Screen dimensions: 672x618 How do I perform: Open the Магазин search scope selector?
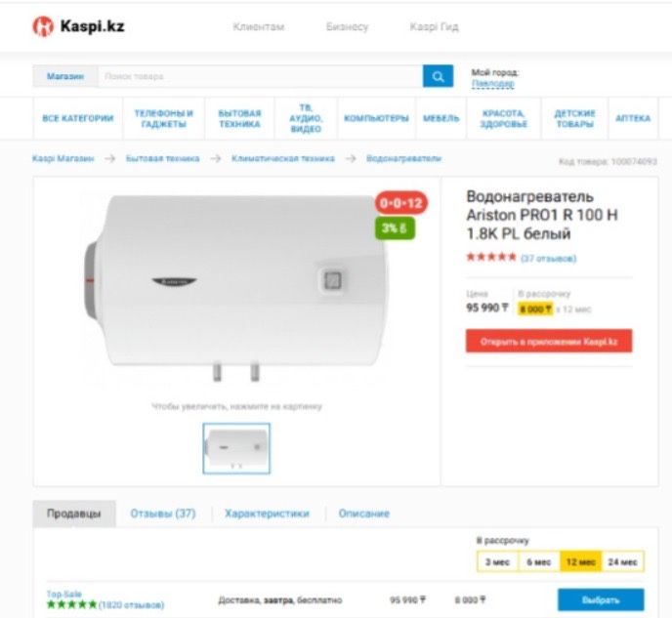(x=65, y=77)
